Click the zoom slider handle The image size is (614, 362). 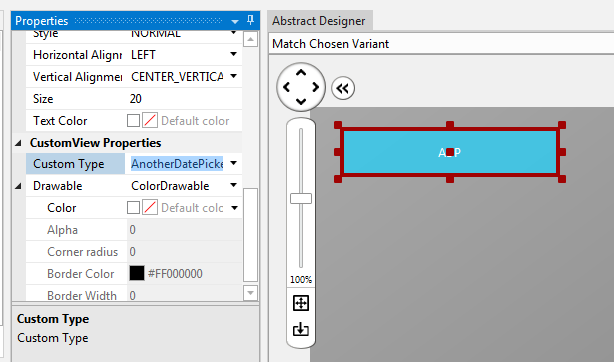301,199
